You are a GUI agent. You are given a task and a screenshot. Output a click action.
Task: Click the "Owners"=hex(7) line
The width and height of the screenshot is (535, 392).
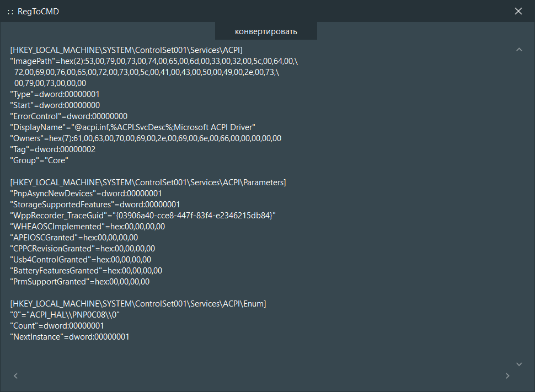pos(146,138)
